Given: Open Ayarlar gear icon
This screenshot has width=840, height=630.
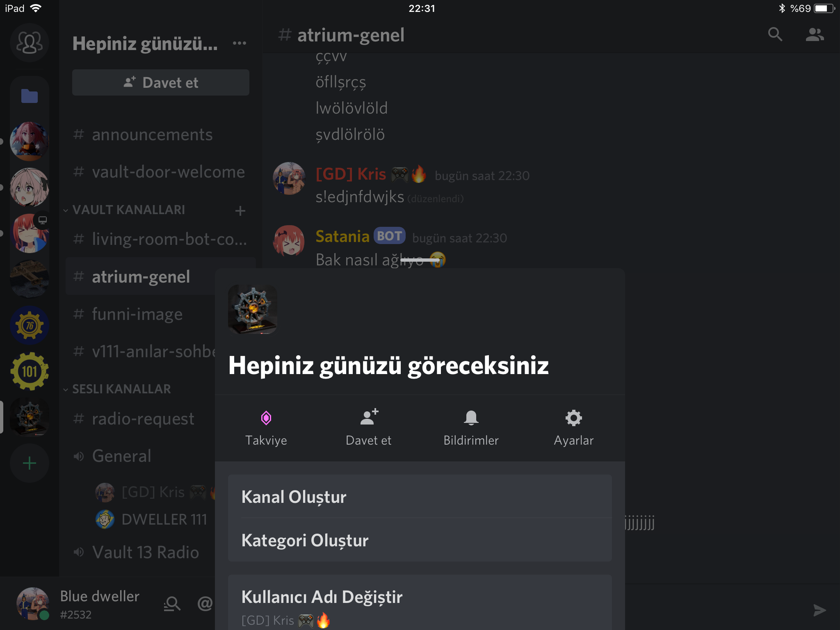Looking at the screenshot, I should (x=573, y=418).
